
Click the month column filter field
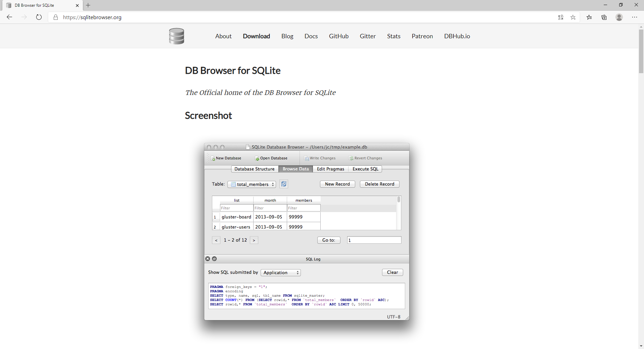pyautogui.click(x=270, y=208)
